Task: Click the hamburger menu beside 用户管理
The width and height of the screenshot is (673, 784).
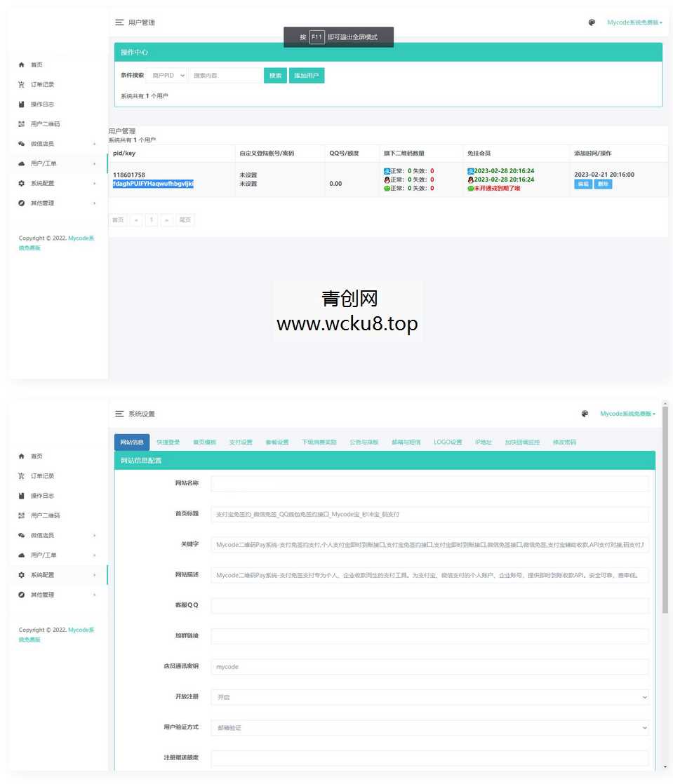Action: coord(120,22)
